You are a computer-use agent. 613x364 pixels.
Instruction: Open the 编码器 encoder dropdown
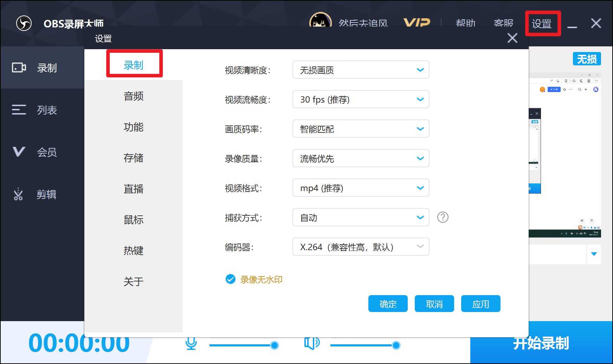click(x=361, y=247)
